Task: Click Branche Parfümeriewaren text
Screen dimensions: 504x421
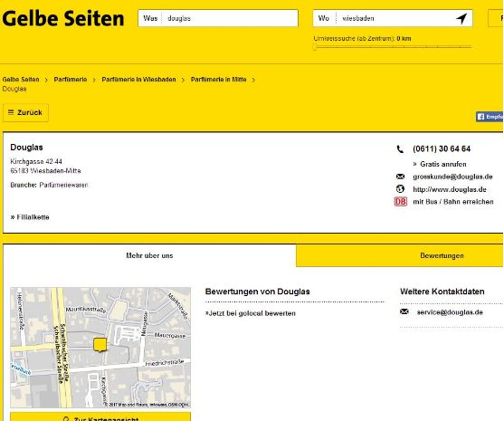Action: (x=49, y=185)
